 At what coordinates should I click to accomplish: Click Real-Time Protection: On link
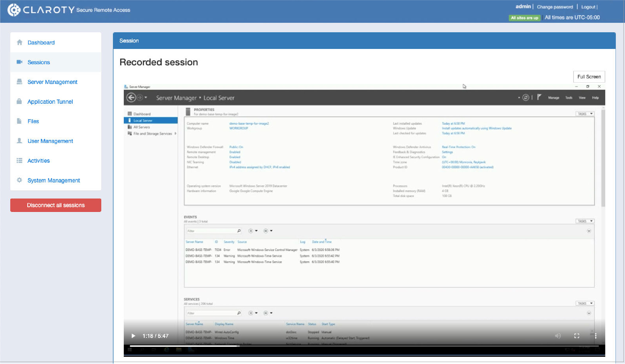click(x=458, y=147)
